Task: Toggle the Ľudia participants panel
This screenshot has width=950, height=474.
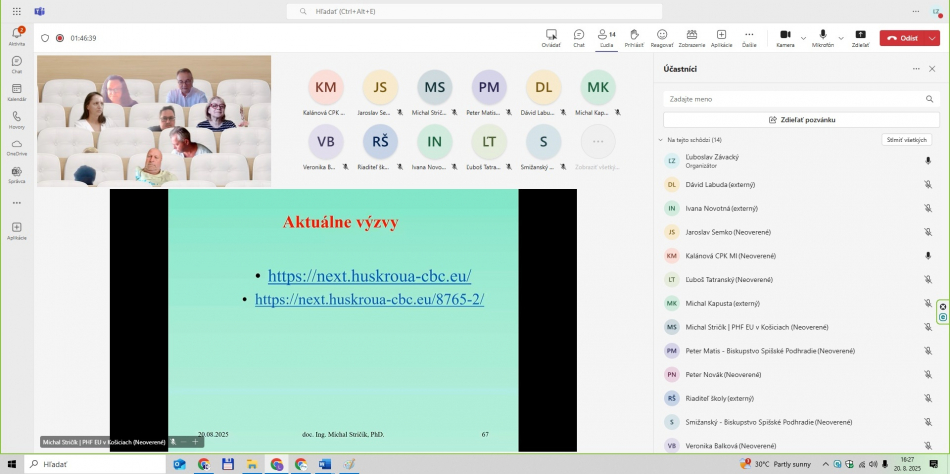Action: (x=606, y=37)
